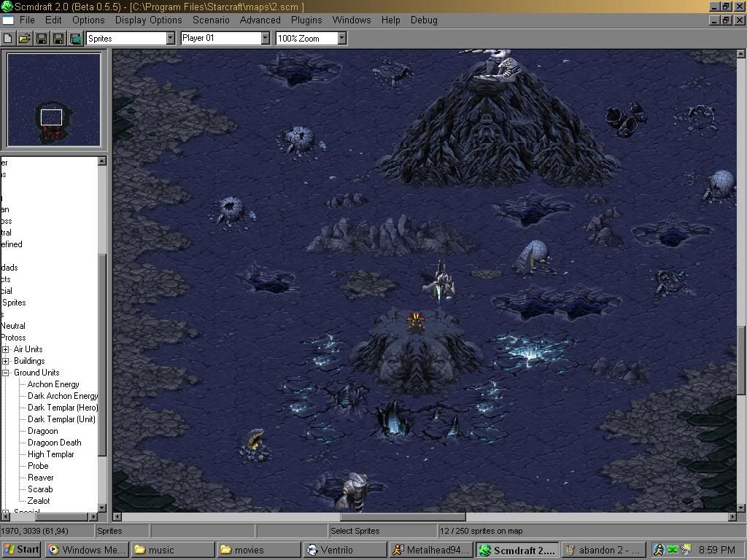Select Archon Energy in sprite tree
This screenshot has width=747, height=560.
tap(53, 384)
